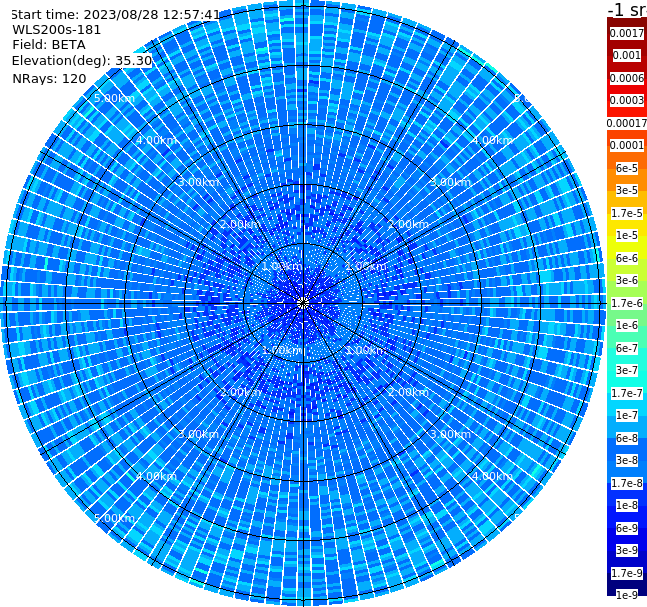647x607 pixels.
Task: Select the northwest 3.00km range label
Action: coord(198,182)
